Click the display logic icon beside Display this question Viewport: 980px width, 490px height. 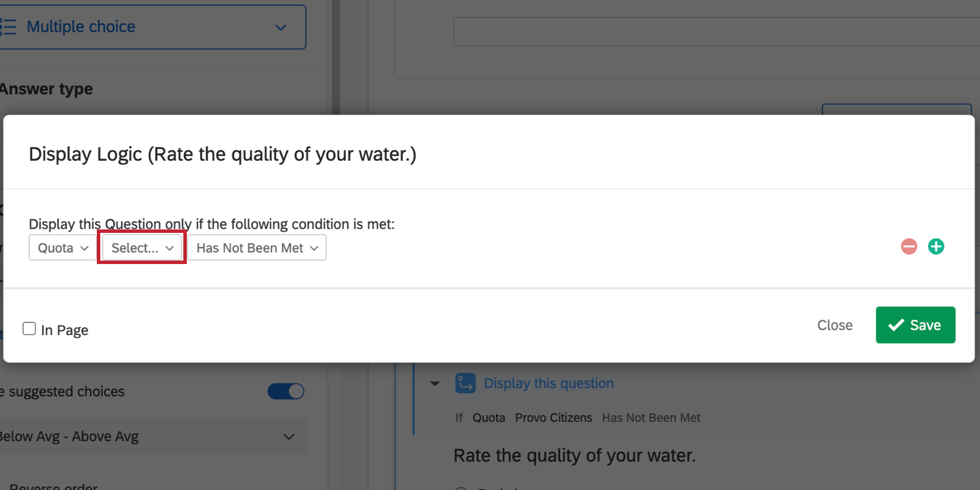pyautogui.click(x=465, y=383)
